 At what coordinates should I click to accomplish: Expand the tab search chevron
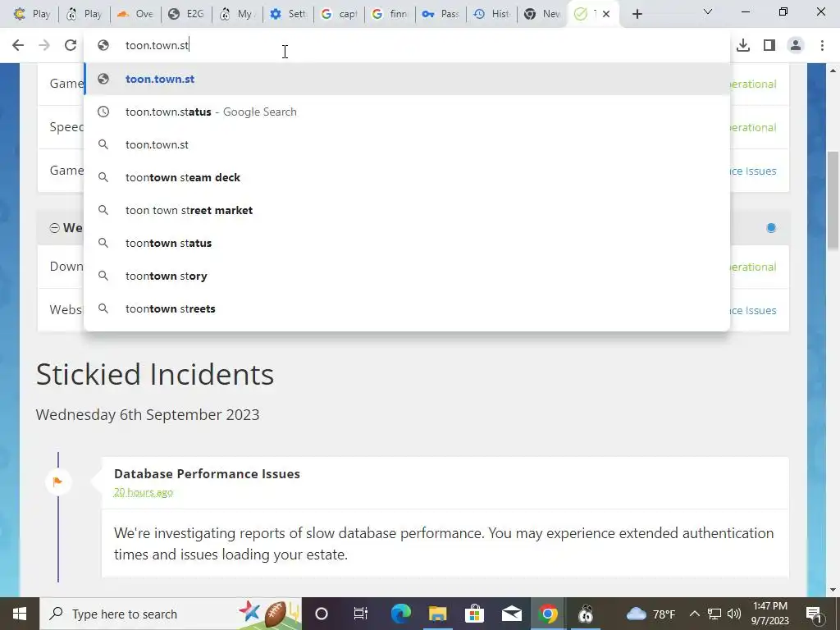click(708, 11)
